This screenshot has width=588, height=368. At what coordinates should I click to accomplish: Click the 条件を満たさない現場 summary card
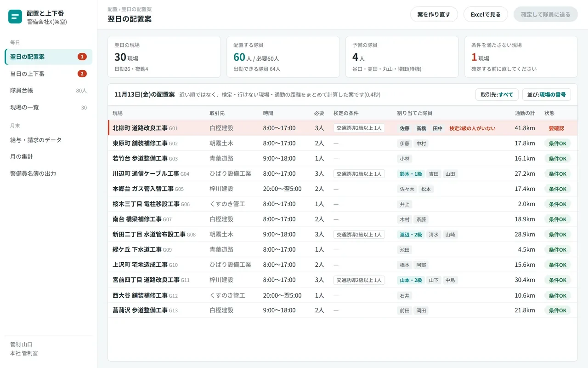click(x=521, y=57)
